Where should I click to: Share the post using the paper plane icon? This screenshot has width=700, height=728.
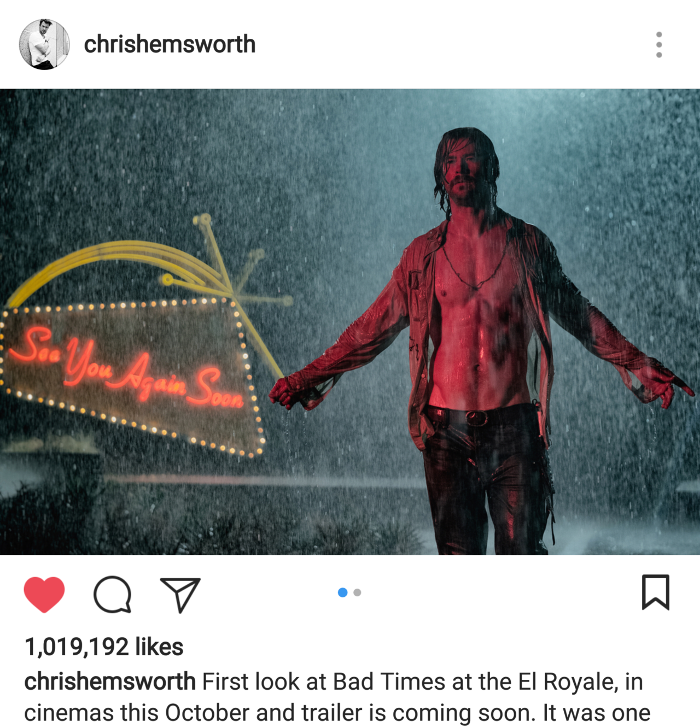180,594
